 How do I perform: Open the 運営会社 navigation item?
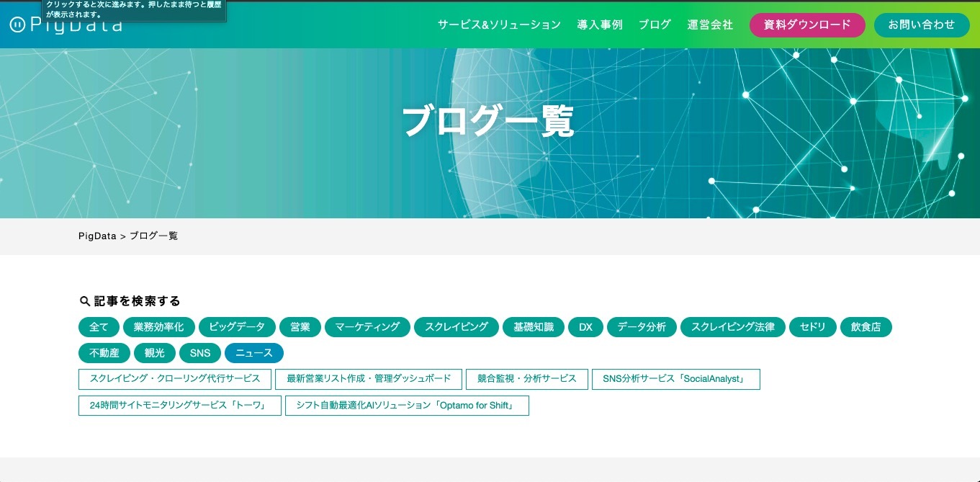coord(710,24)
